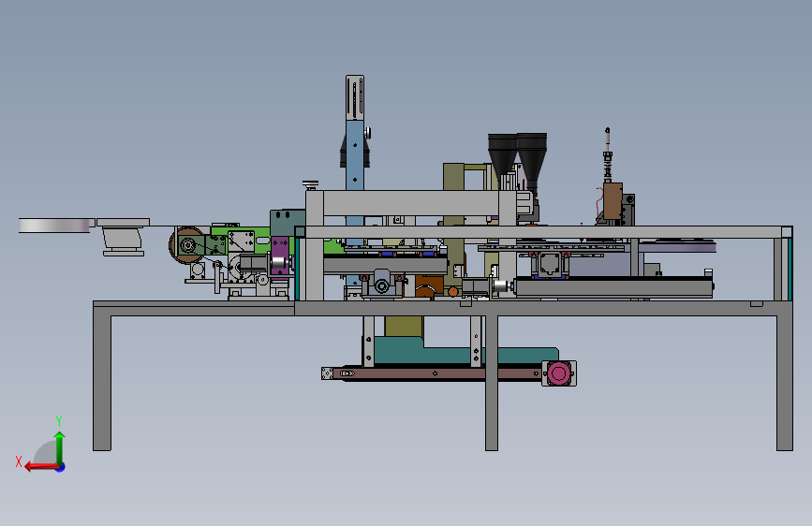This screenshot has height=526, width=812.
Task: Select the right black funnel hopper
Action: [532, 160]
